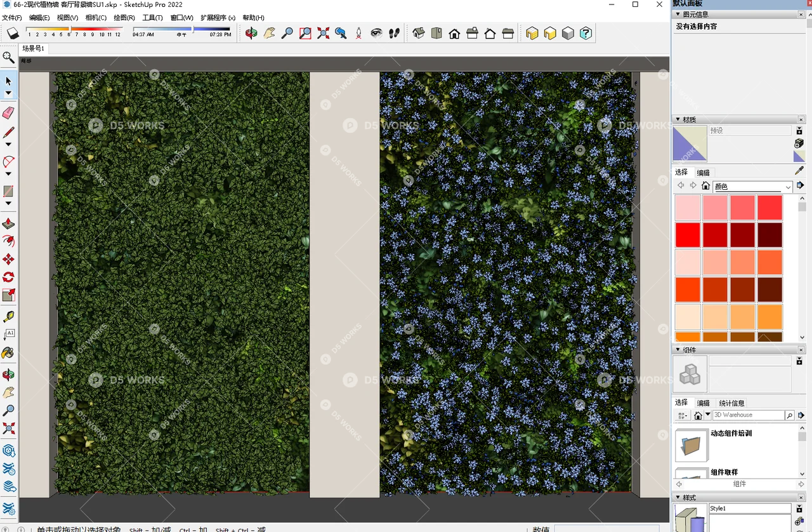This screenshot has width=812, height=532.
Task: Click the back navigation arrow in Materials panel
Action: click(680, 185)
